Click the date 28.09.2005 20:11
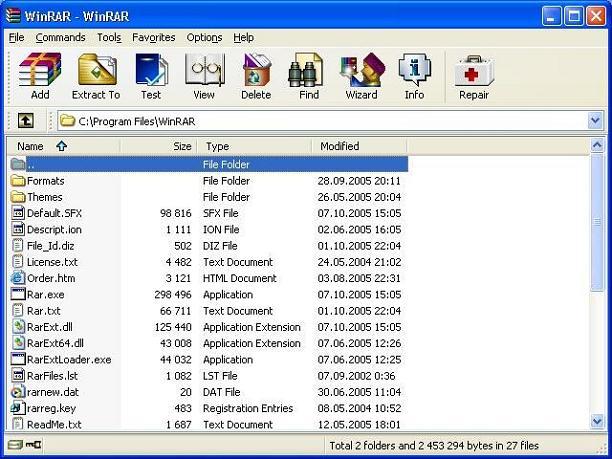This screenshot has height=459, width=612. coord(359,181)
